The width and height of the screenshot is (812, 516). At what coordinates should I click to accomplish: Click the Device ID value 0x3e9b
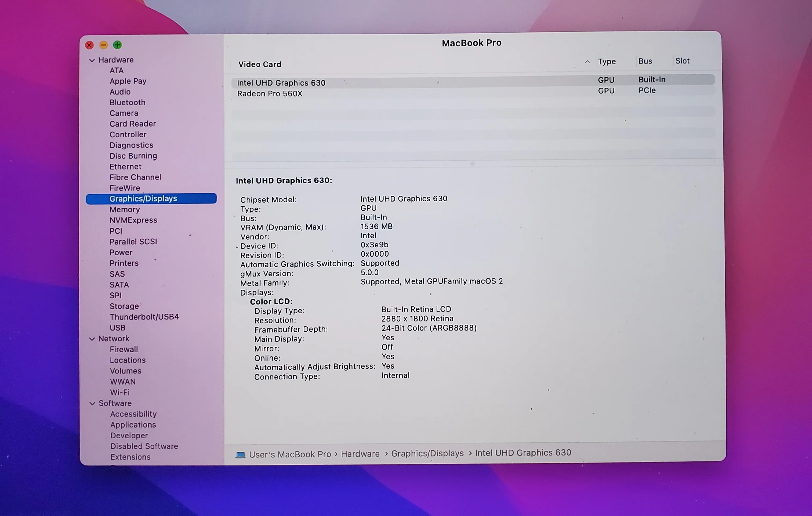374,245
